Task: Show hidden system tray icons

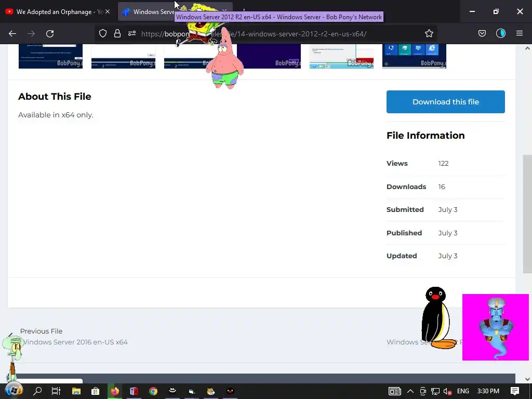Action: (x=410, y=391)
